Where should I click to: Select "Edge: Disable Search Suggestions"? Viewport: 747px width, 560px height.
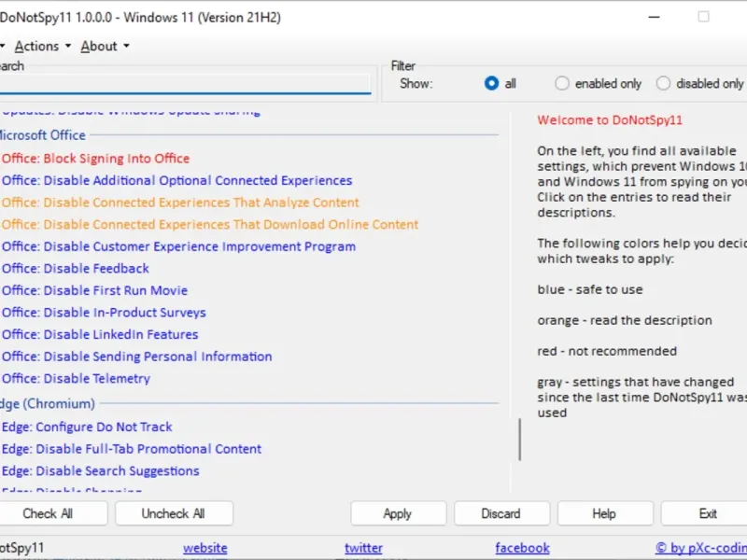pyautogui.click(x=101, y=471)
